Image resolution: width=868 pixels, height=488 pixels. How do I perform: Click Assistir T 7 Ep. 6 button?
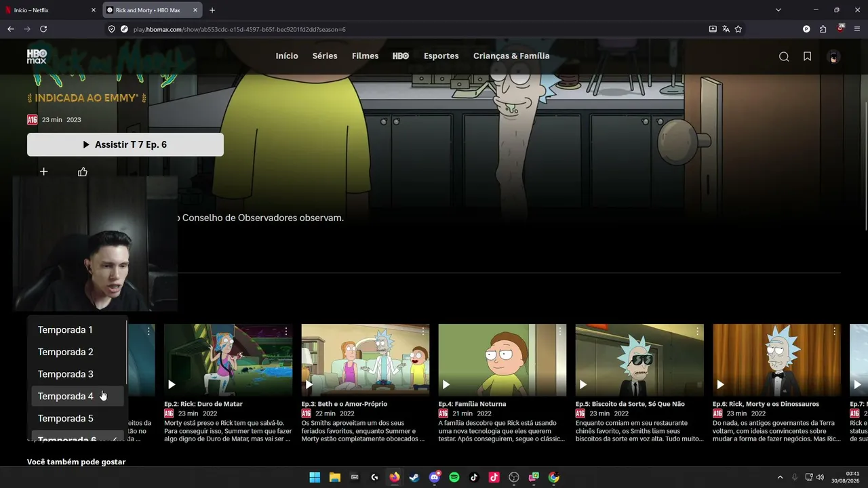coord(125,144)
